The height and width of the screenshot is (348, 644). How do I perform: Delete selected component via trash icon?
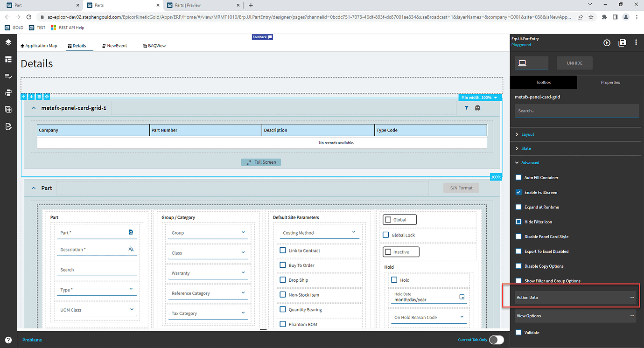(39, 96)
